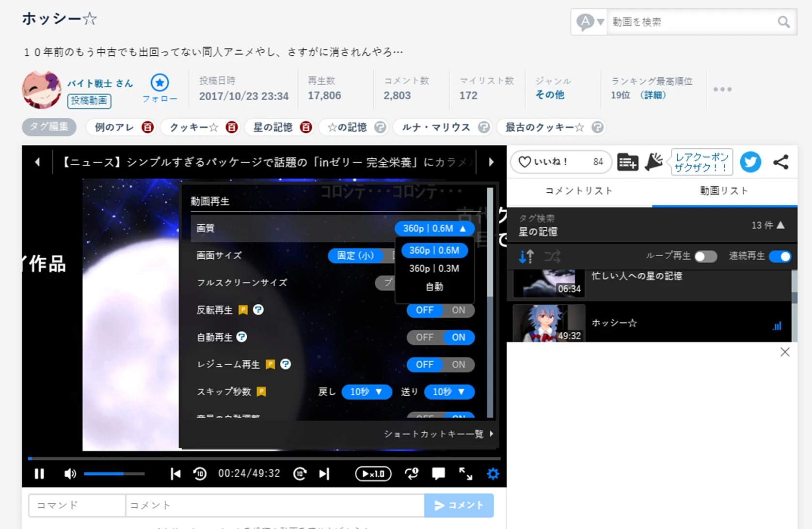Open 送り 10秒 skip dropdown
The width and height of the screenshot is (812, 529).
coord(449,391)
